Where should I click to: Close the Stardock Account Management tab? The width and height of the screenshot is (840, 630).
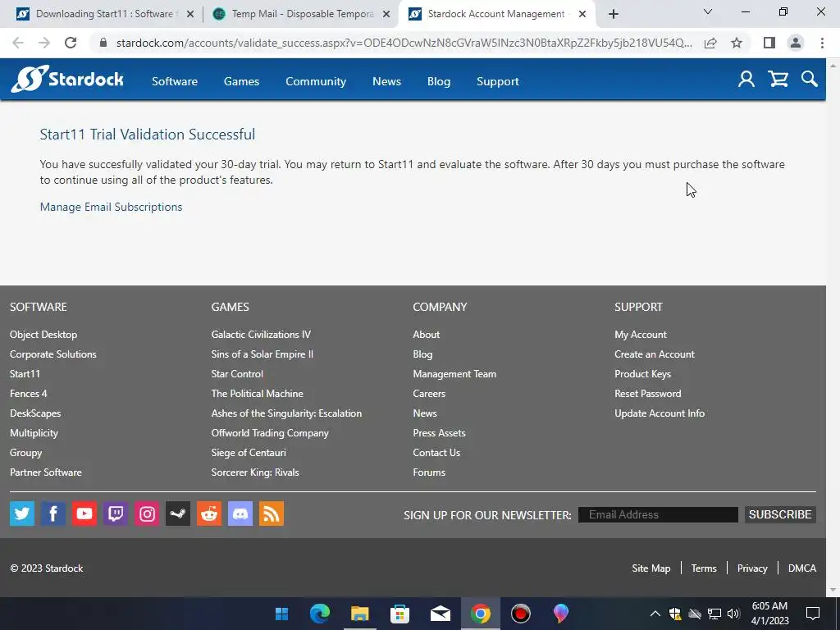point(582,15)
